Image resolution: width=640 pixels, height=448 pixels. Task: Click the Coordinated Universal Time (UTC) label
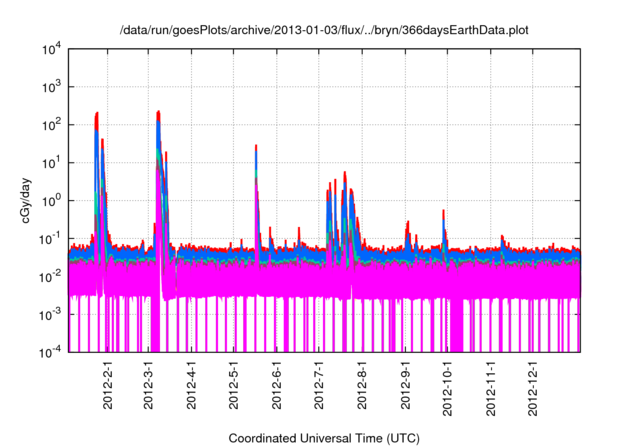324,438
